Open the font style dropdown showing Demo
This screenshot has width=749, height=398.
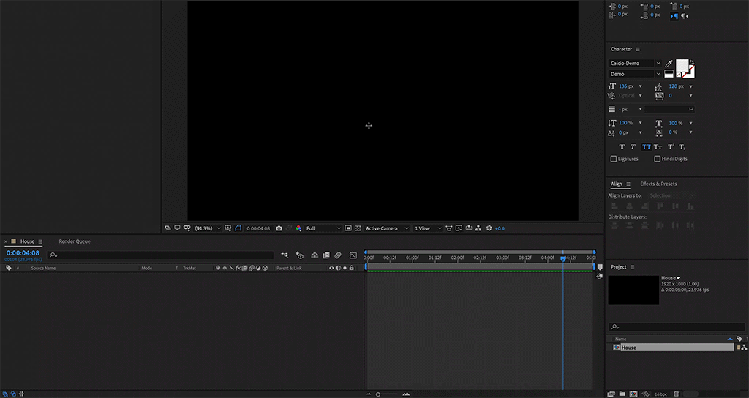(658, 74)
